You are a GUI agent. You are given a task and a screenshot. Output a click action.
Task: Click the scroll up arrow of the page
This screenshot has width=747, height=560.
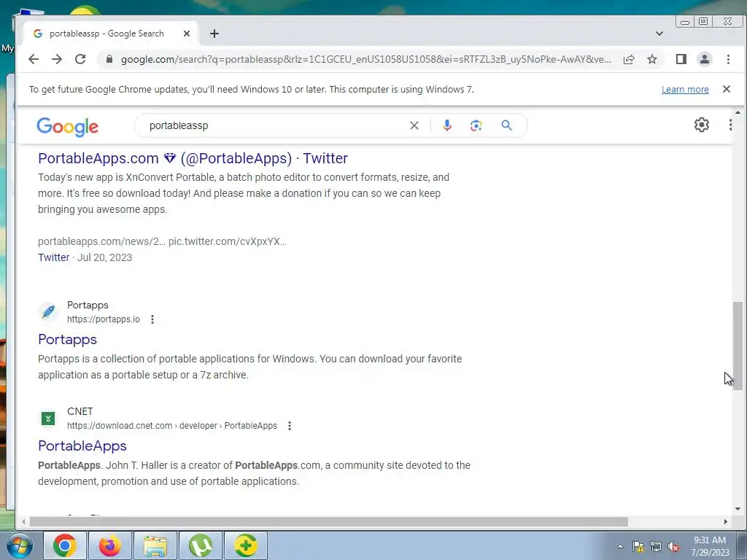(738, 112)
